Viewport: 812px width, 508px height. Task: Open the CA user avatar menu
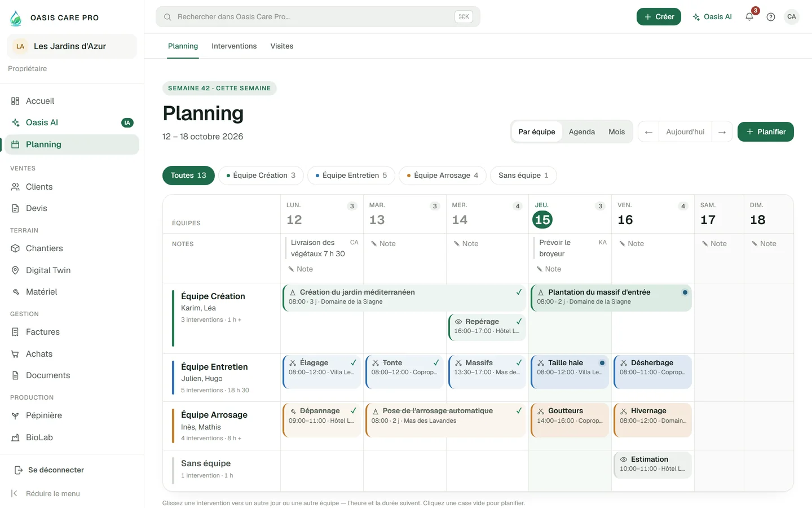point(792,17)
